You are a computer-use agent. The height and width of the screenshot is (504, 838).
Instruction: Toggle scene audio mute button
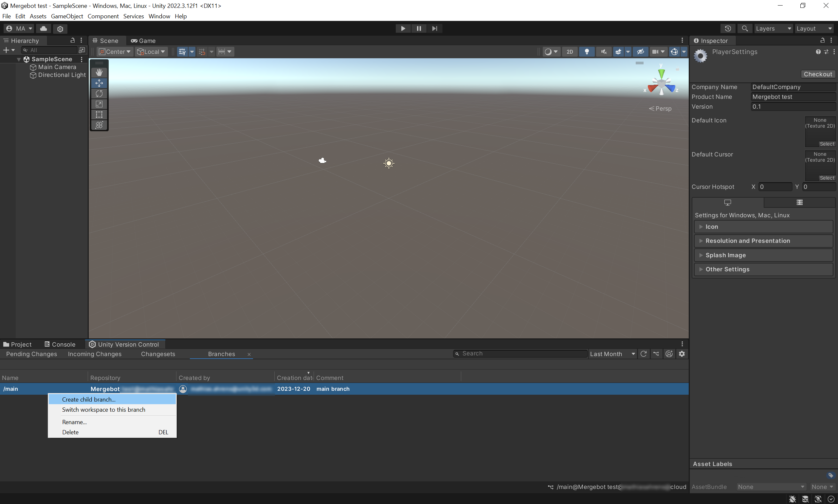point(604,52)
